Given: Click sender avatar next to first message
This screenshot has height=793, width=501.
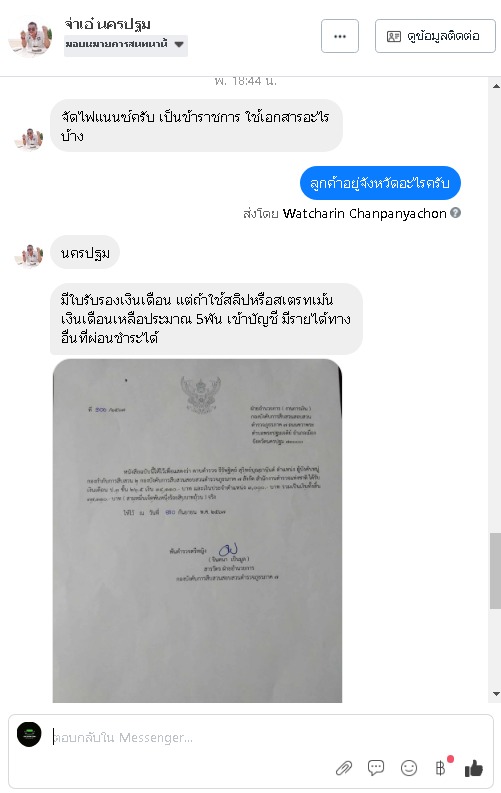Looking at the screenshot, I should 29,139.
